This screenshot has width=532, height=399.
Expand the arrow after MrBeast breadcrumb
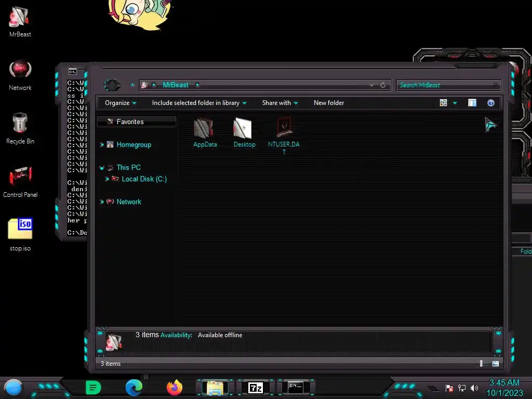pos(197,85)
